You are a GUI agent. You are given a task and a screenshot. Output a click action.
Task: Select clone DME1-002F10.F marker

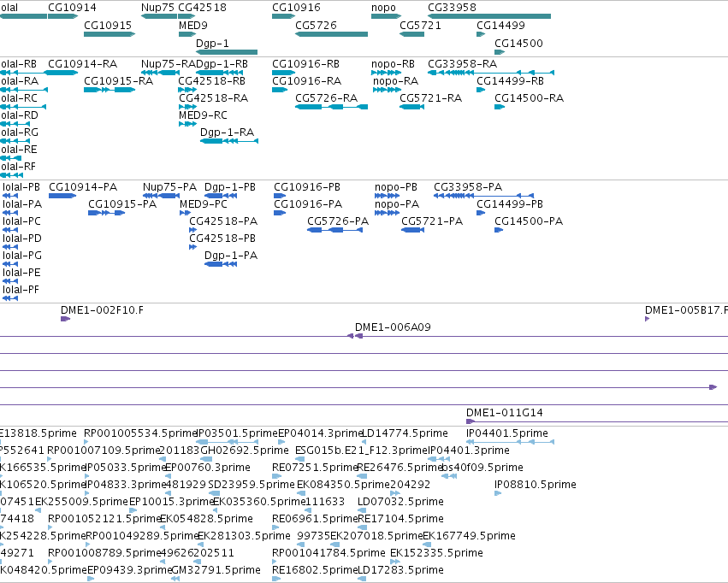(66, 319)
